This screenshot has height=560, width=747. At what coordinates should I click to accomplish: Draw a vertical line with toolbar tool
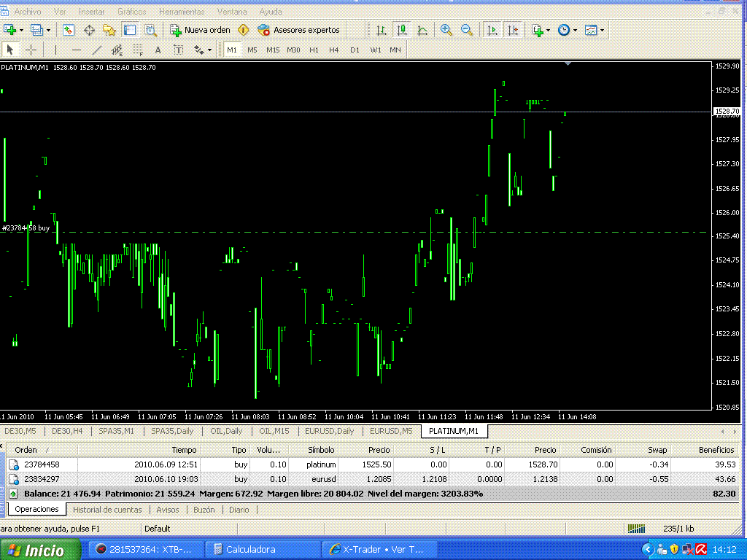tap(55, 50)
